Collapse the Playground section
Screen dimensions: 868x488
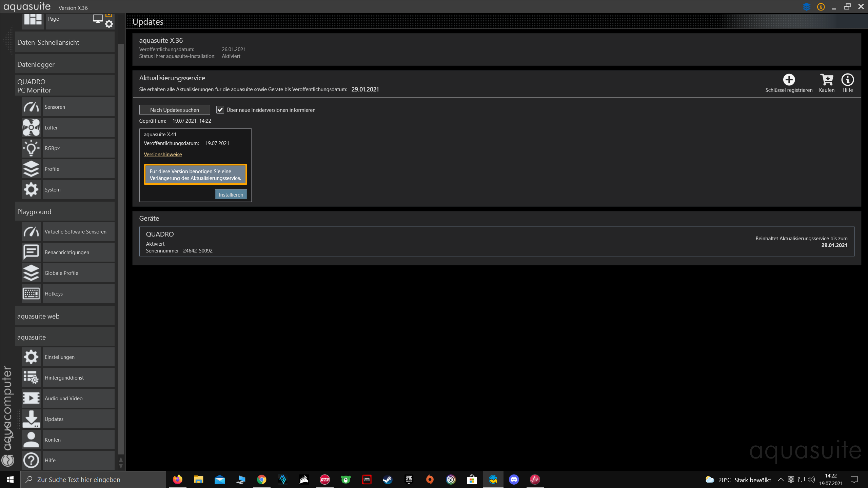pyautogui.click(x=64, y=212)
